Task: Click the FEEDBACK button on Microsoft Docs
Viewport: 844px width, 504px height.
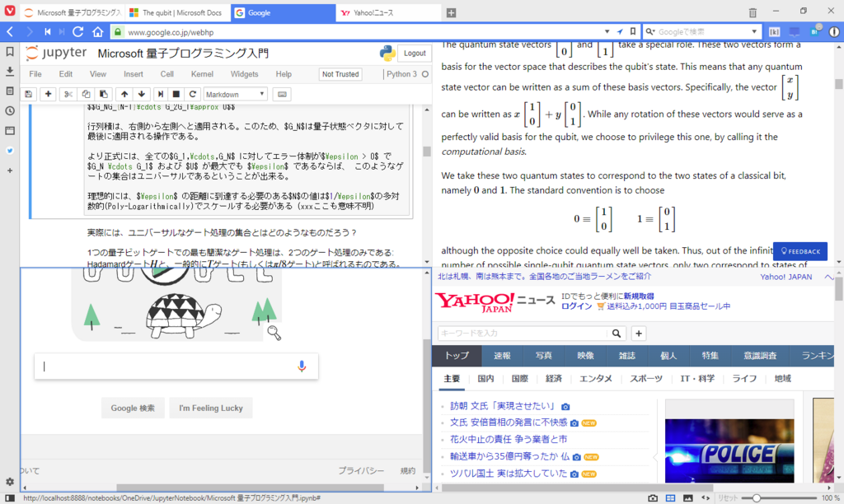Action: [799, 251]
